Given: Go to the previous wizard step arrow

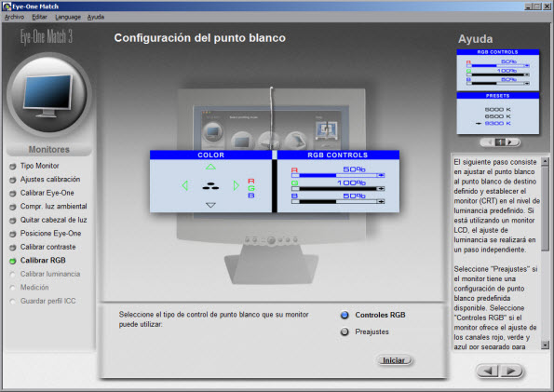Looking at the screenshot, I should (488, 371).
